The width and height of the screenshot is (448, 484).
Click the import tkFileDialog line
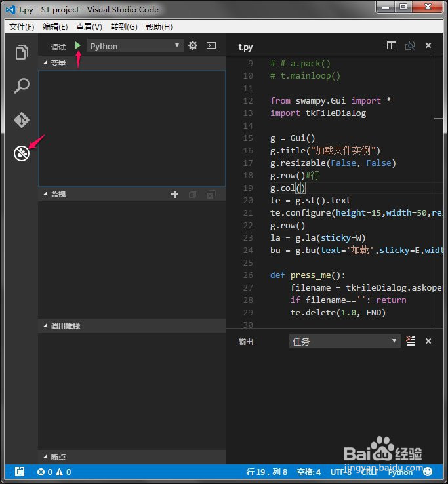318,113
